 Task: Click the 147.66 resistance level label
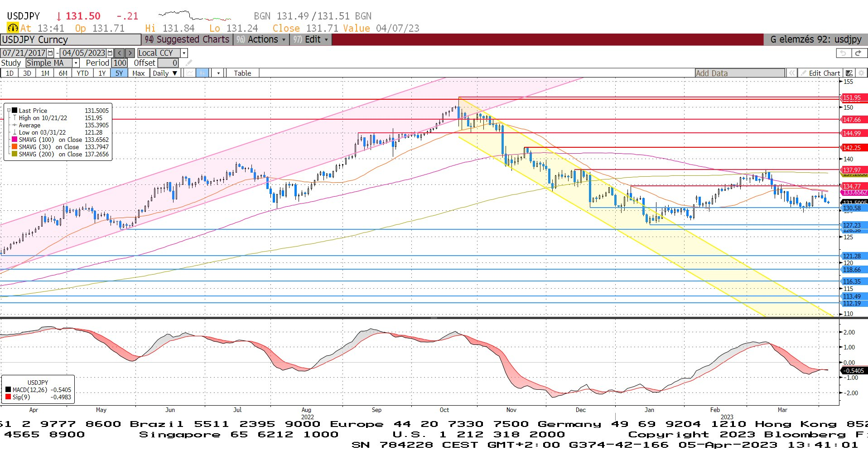tap(854, 120)
